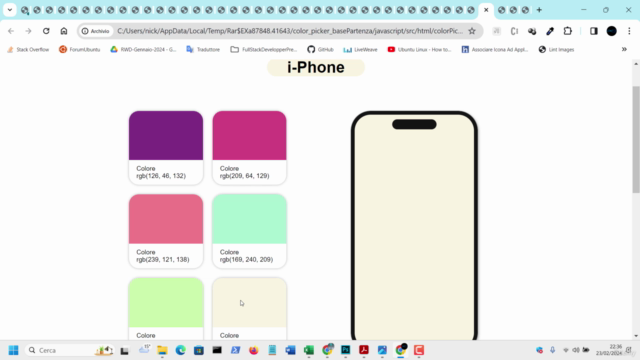Screen dimensions: 640x360
Task: Open the Lint Images bookmark
Action: tap(556, 49)
